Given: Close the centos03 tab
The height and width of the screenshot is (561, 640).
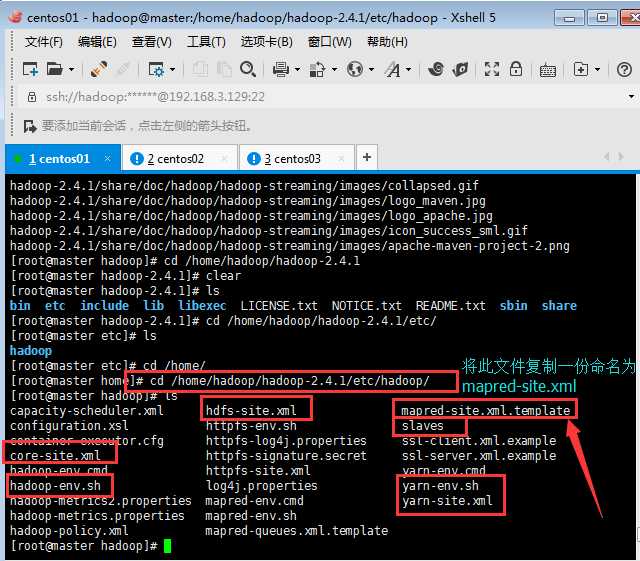Looking at the screenshot, I should pyautogui.click(x=341, y=158).
